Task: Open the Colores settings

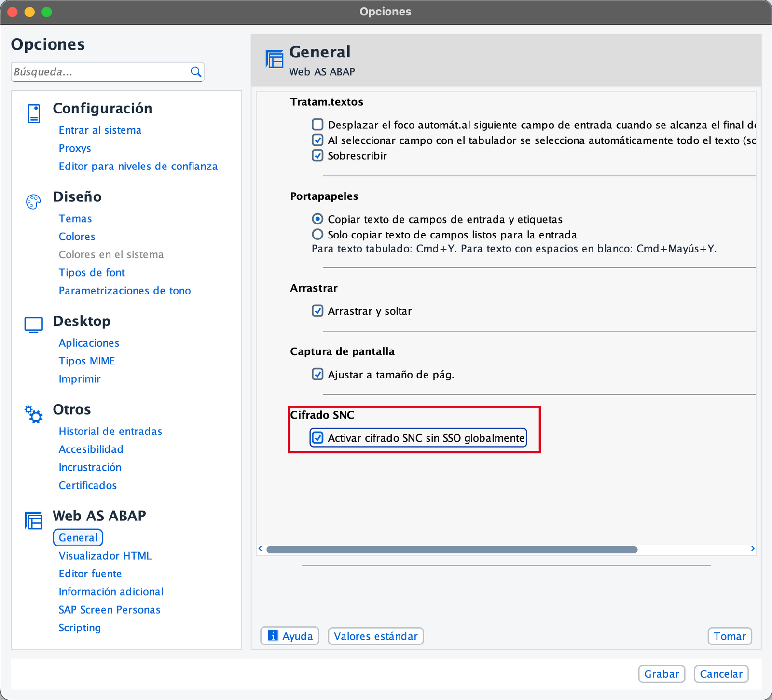Action: coord(77,237)
